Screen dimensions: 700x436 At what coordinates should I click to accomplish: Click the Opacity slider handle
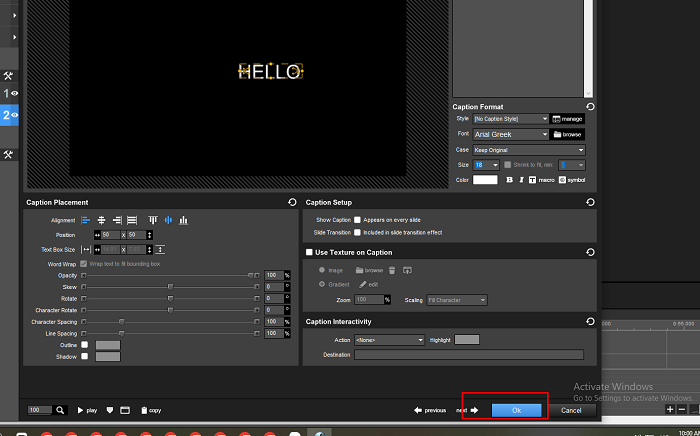[x=250, y=275]
